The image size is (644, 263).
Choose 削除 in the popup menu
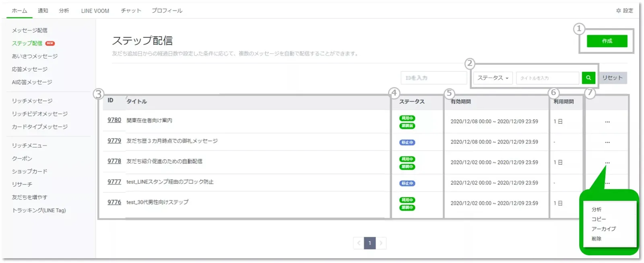coord(597,239)
